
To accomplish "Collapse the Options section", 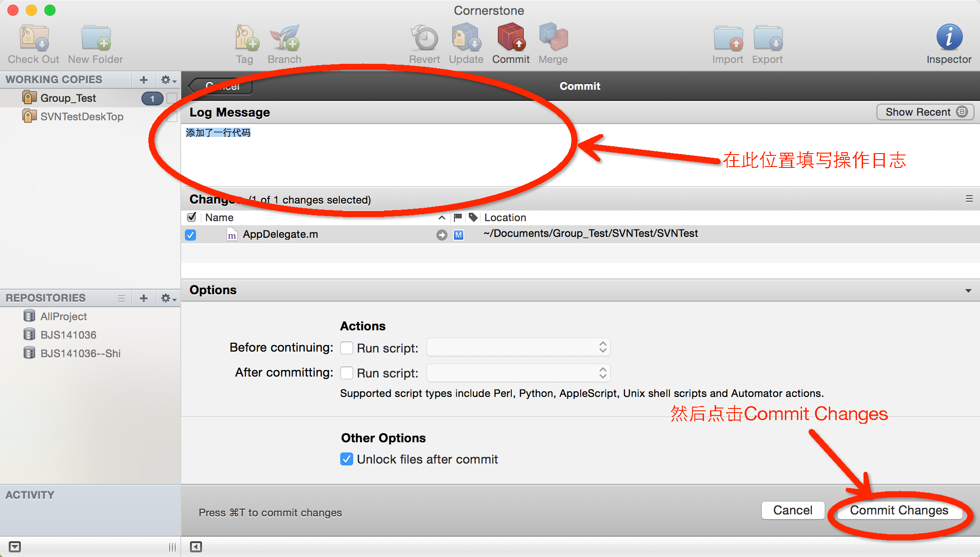I will point(968,291).
